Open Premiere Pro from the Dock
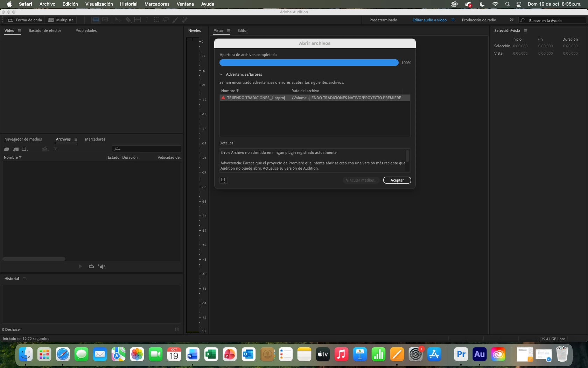 pyautogui.click(x=461, y=354)
